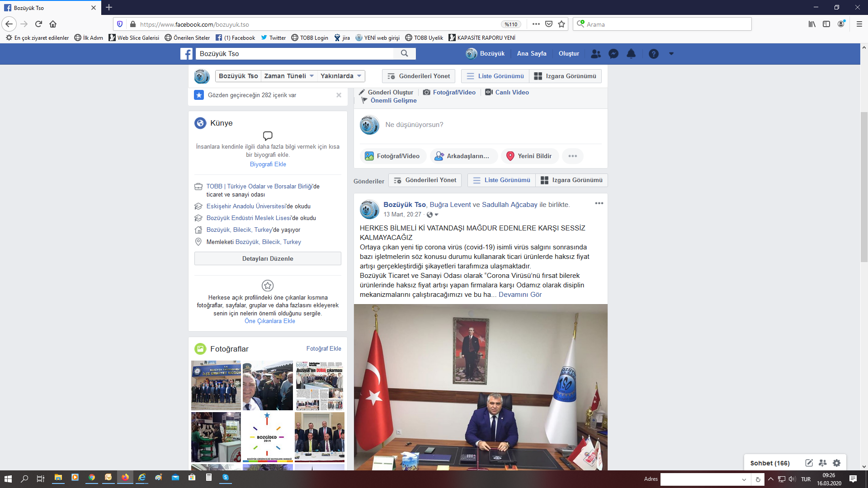Click the Firefox home button

pos(53,24)
